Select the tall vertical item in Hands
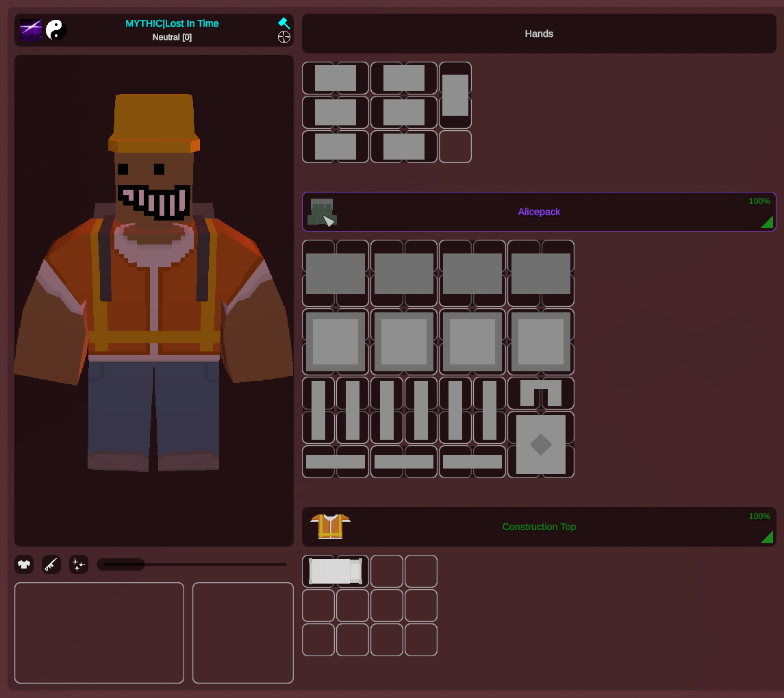The width and height of the screenshot is (784, 698). (455, 95)
